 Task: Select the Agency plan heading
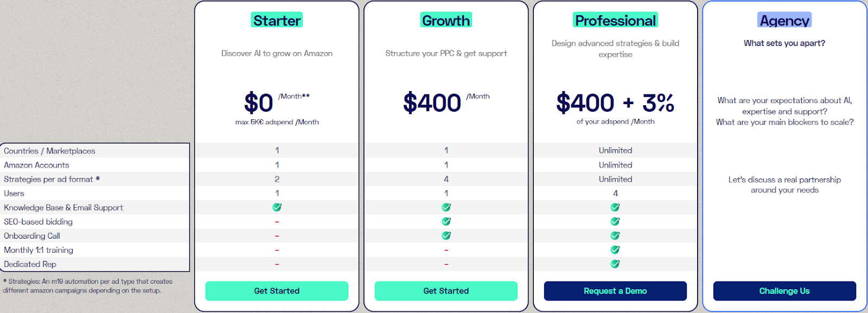[784, 20]
